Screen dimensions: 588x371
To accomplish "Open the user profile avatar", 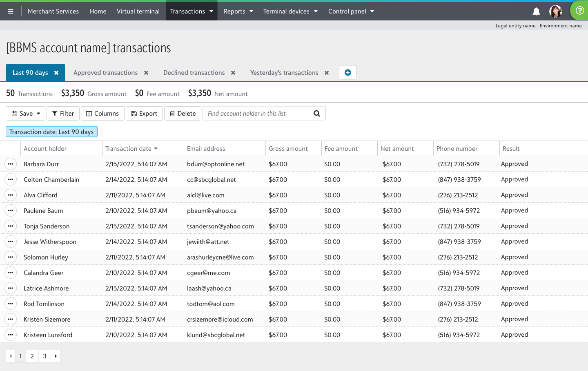I will coord(555,11).
